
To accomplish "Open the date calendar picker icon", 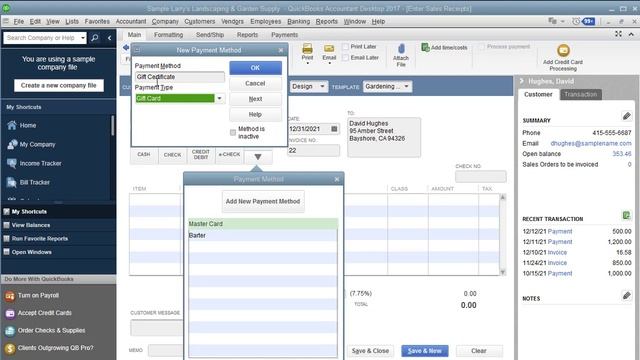I will [334, 129].
